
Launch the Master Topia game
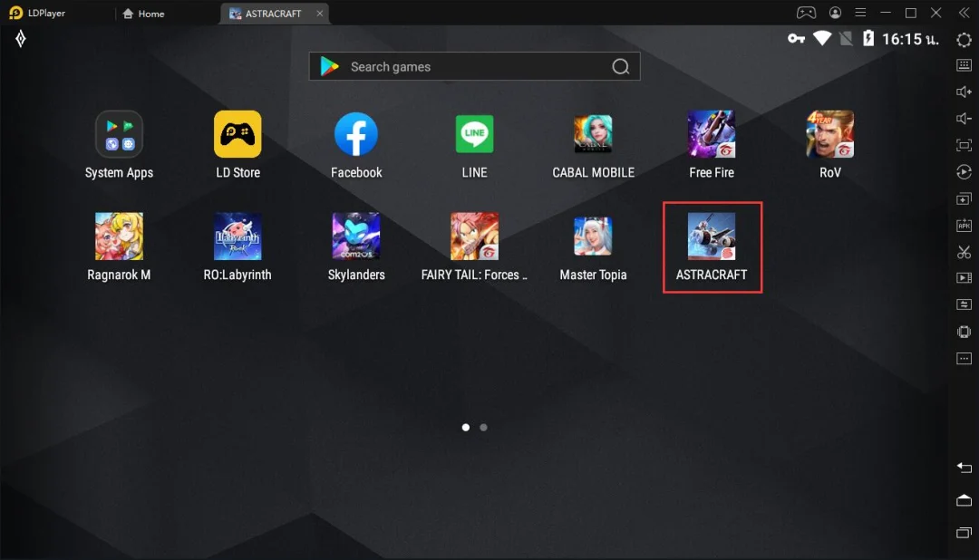tap(593, 236)
